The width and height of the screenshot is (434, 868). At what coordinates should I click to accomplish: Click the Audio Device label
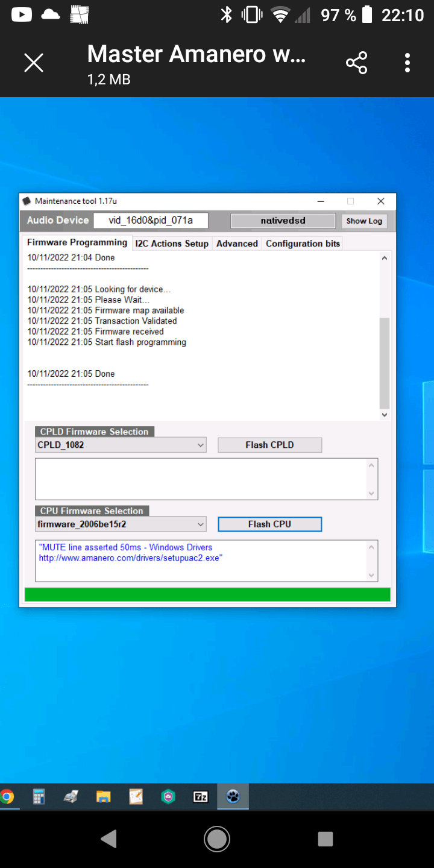58,221
